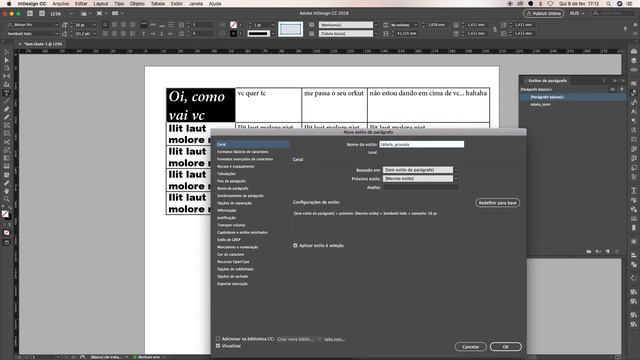
Task: Enable Adicionar na biblioteca CC checkbox
Action: [x=218, y=339]
